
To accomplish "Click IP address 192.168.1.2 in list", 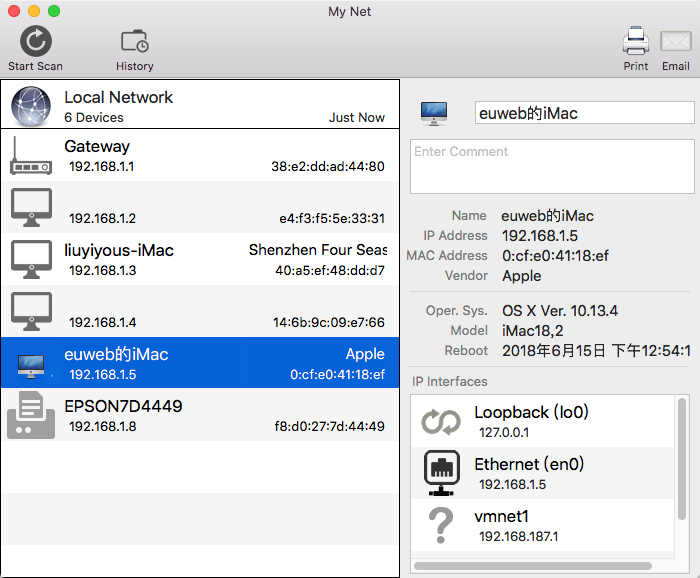I will point(102,218).
